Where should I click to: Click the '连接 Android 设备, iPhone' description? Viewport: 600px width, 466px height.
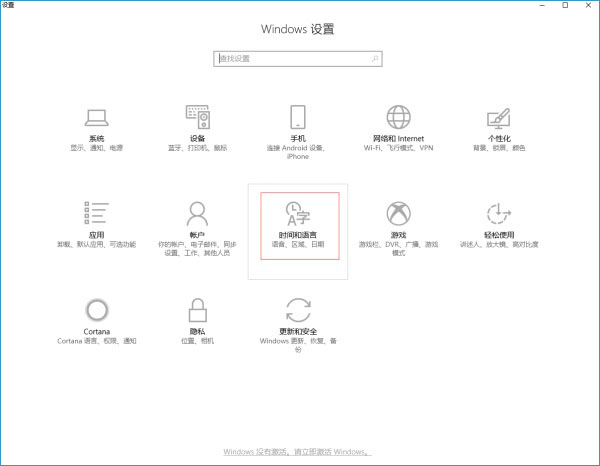pos(298,152)
